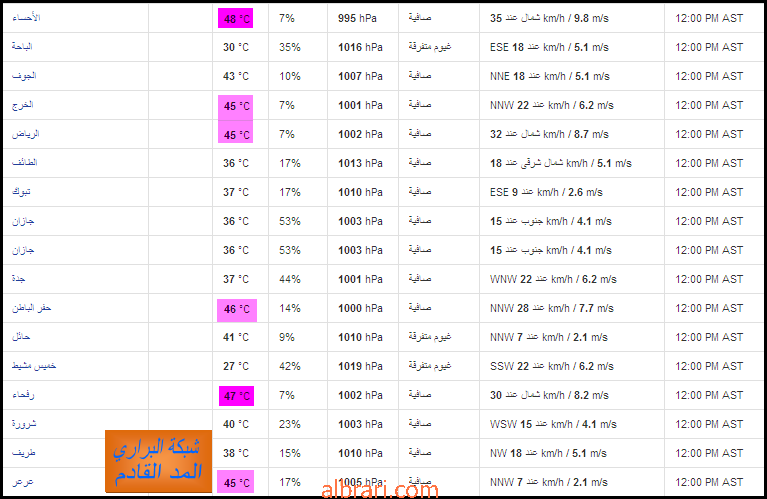Open the طريف city link
The height and width of the screenshot is (499, 767).
click(x=23, y=453)
